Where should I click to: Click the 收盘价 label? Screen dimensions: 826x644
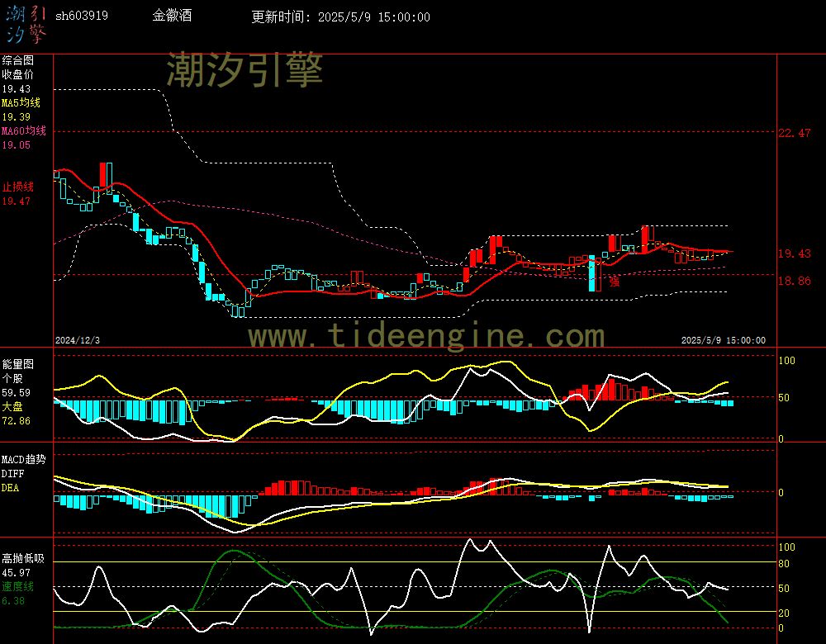[17, 74]
